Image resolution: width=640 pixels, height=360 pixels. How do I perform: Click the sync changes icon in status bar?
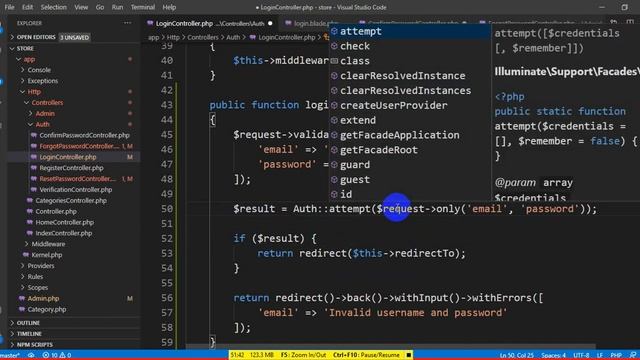[31, 355]
